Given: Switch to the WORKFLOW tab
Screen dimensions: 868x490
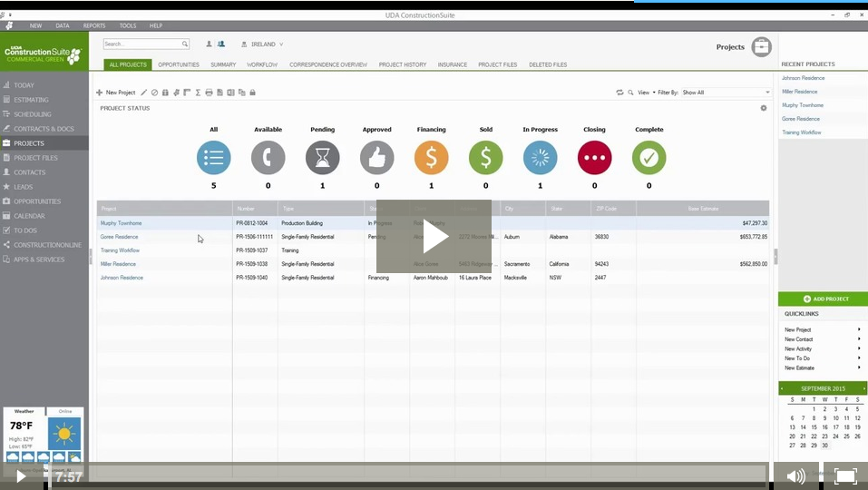Looking at the screenshot, I should pyautogui.click(x=262, y=64).
